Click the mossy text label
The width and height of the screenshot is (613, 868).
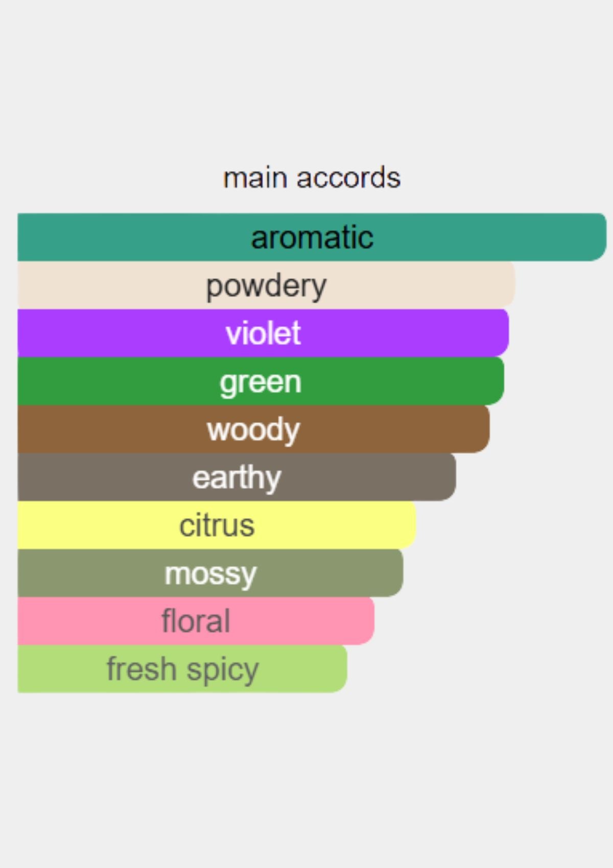(x=210, y=575)
